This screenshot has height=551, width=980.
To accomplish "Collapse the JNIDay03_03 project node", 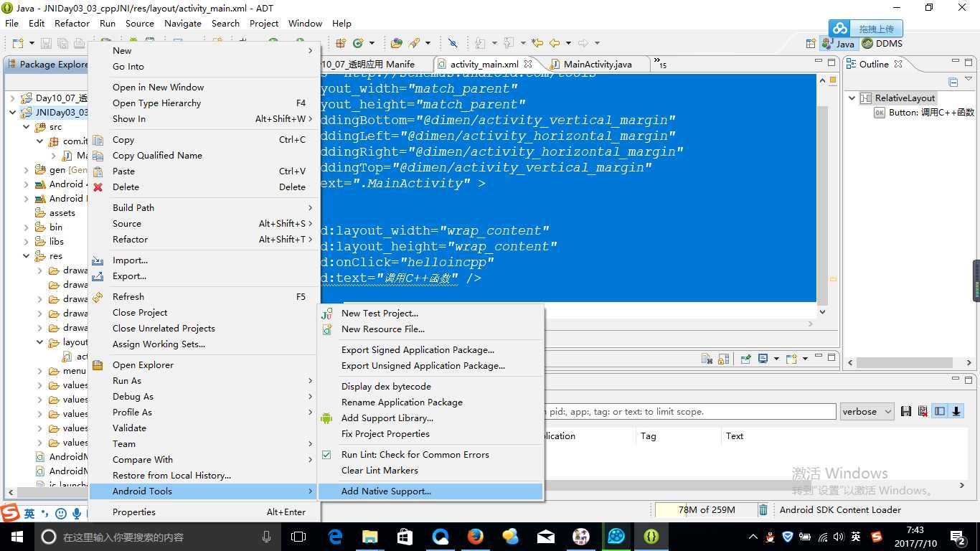I will [x=13, y=113].
